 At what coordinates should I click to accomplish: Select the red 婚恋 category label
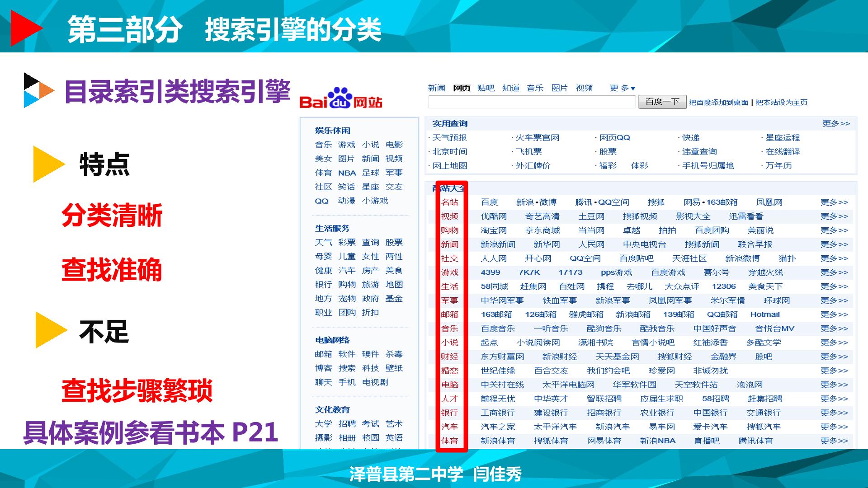tap(450, 371)
